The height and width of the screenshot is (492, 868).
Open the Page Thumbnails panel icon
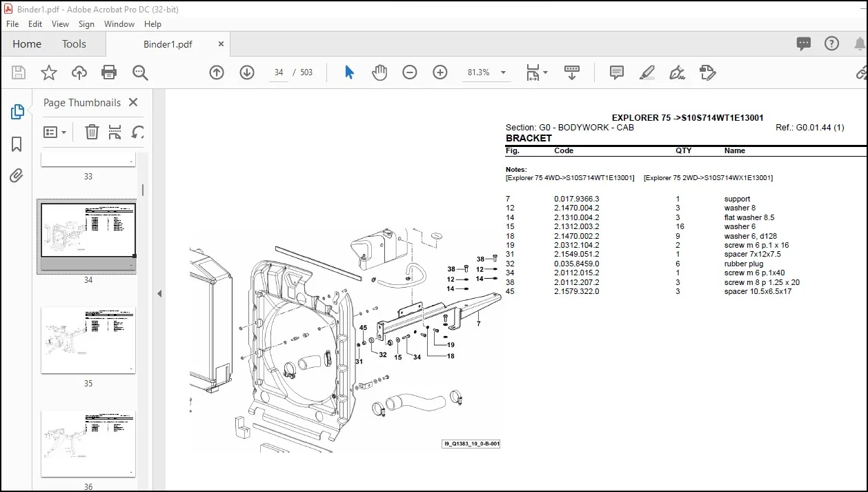17,112
